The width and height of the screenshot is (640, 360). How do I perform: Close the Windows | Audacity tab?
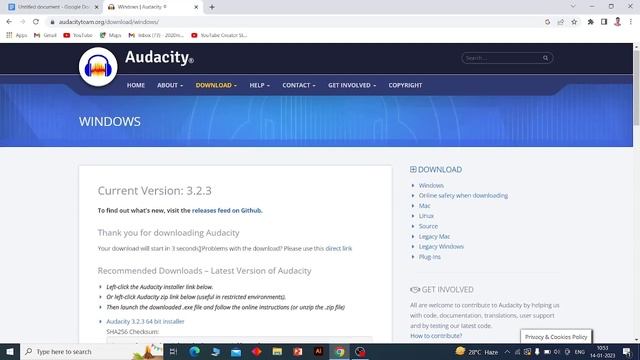click(196, 7)
